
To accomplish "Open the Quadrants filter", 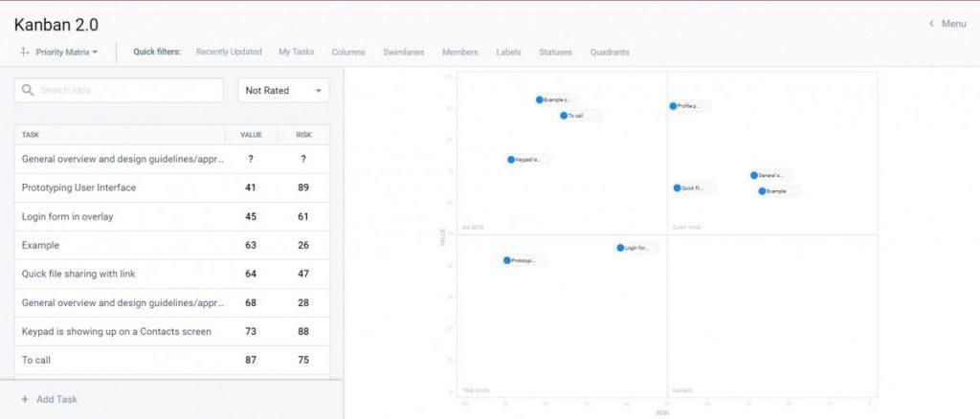I will 610,52.
